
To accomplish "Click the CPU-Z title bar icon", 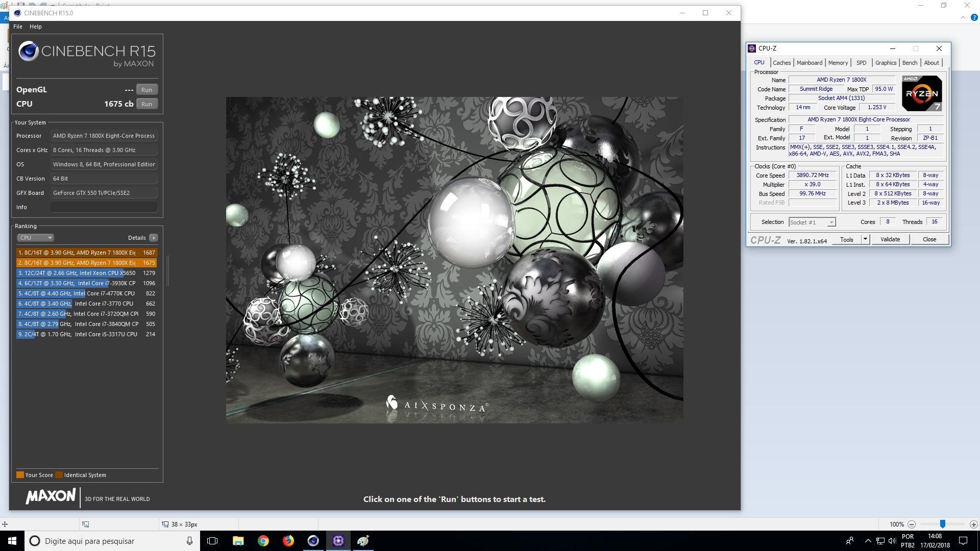I will 752,48.
